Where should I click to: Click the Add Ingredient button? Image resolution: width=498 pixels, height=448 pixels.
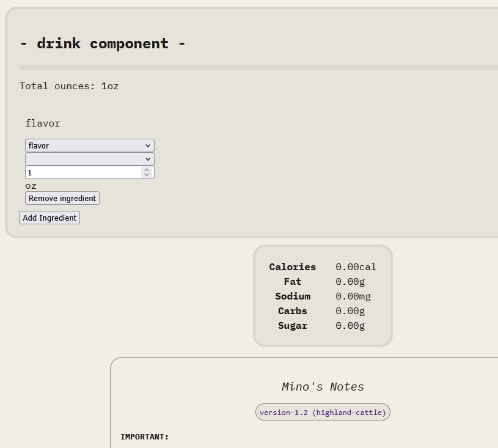[x=49, y=218]
